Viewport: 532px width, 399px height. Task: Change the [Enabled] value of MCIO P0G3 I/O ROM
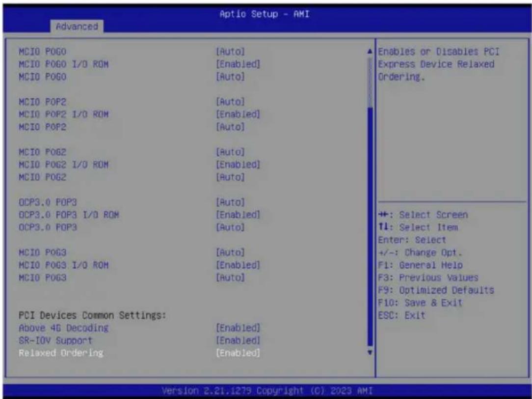click(238, 265)
